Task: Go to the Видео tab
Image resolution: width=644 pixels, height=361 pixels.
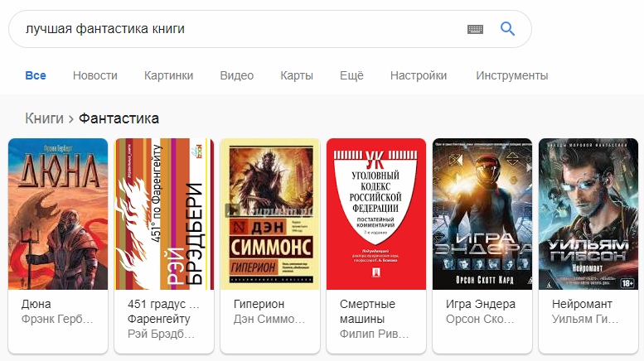Action: (236, 75)
